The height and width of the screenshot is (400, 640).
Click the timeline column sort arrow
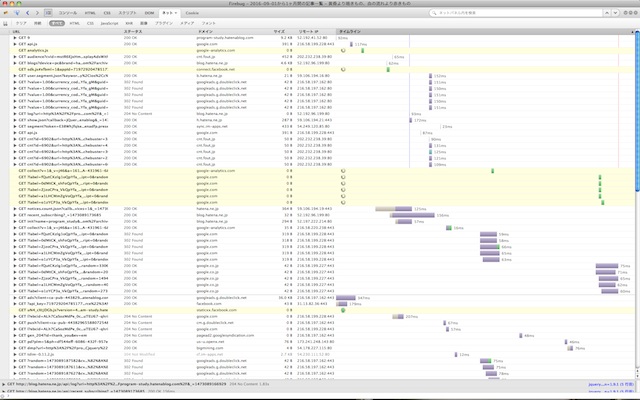pyautogui.click(x=633, y=31)
